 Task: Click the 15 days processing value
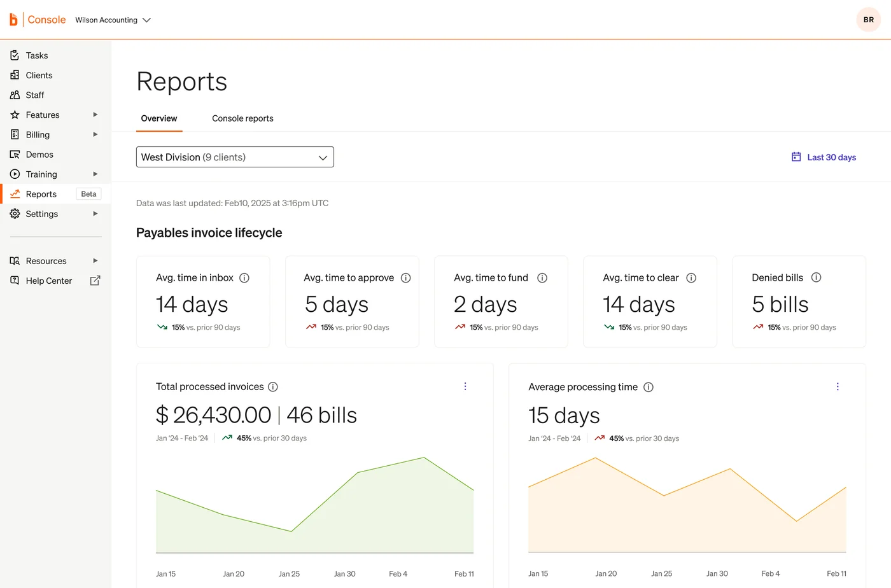pyautogui.click(x=564, y=416)
